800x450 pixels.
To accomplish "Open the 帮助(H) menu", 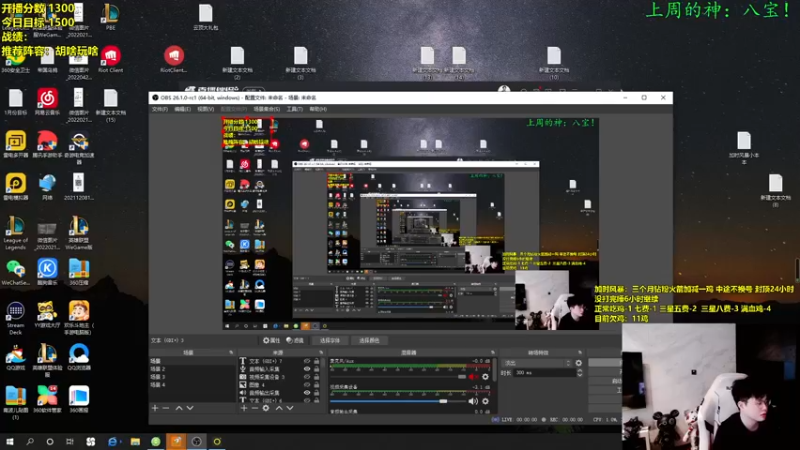I will pos(318,109).
